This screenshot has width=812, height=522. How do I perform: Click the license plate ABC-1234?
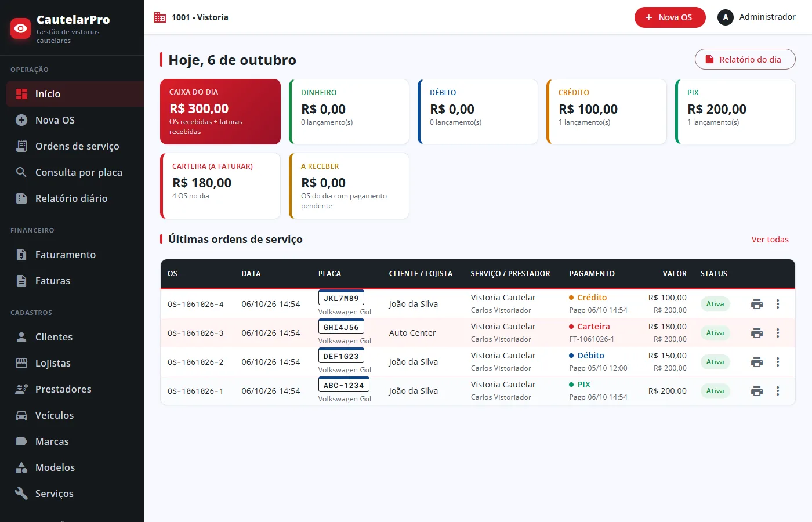[x=344, y=385]
